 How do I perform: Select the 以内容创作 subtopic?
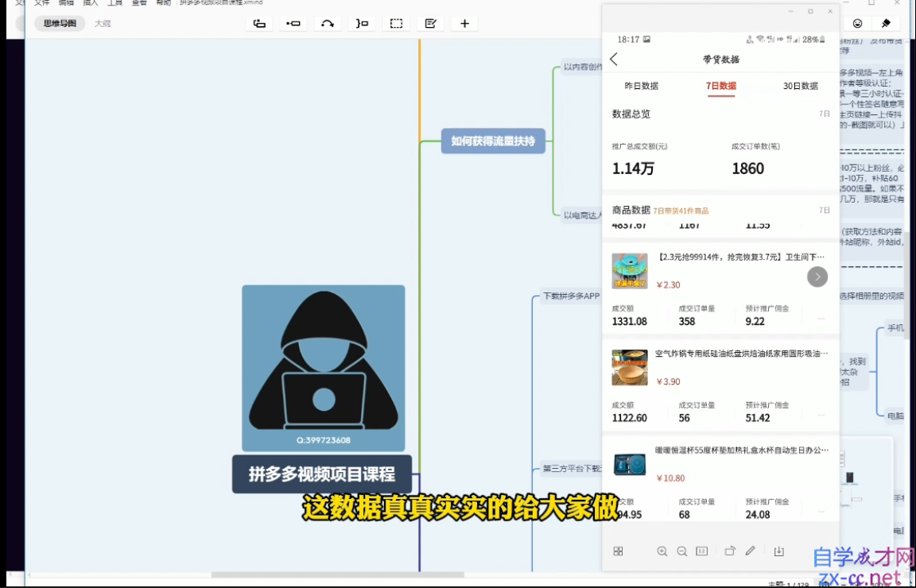[582, 68]
